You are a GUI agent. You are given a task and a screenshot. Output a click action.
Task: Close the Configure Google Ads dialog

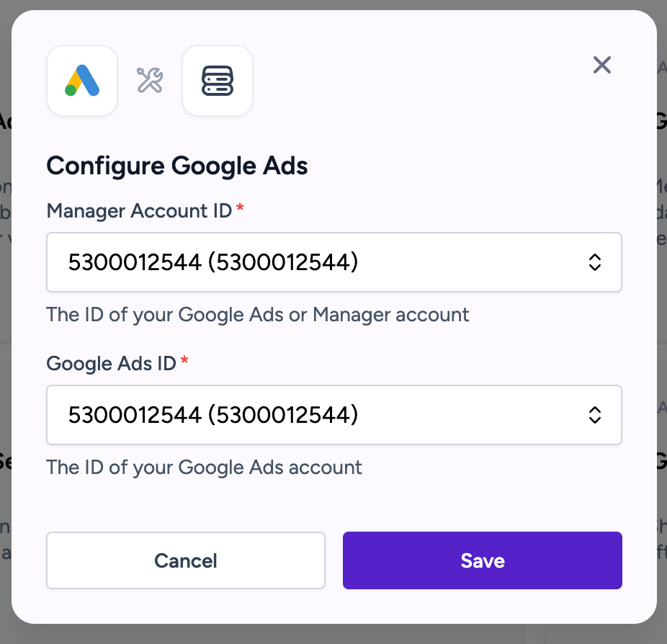tap(601, 66)
